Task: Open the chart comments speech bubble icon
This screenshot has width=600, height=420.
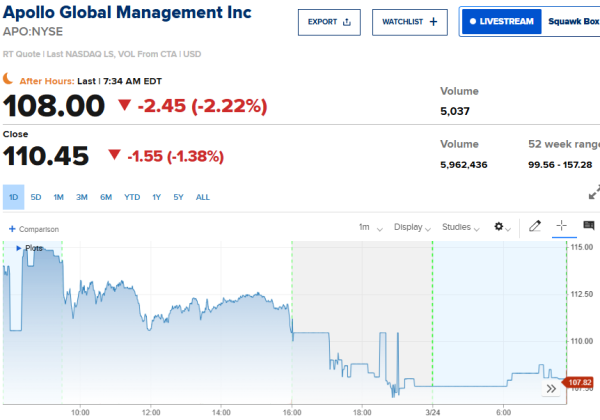Action: click(588, 227)
